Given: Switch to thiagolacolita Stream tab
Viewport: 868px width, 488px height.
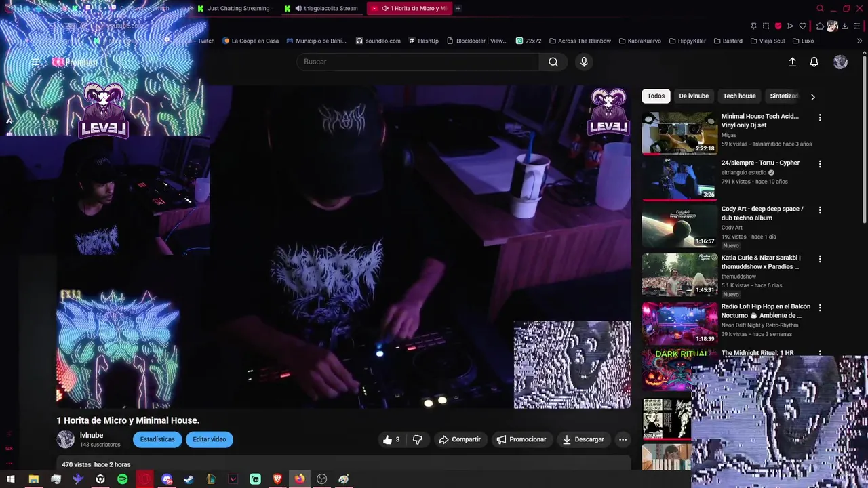Looking at the screenshot, I should coord(322,8).
